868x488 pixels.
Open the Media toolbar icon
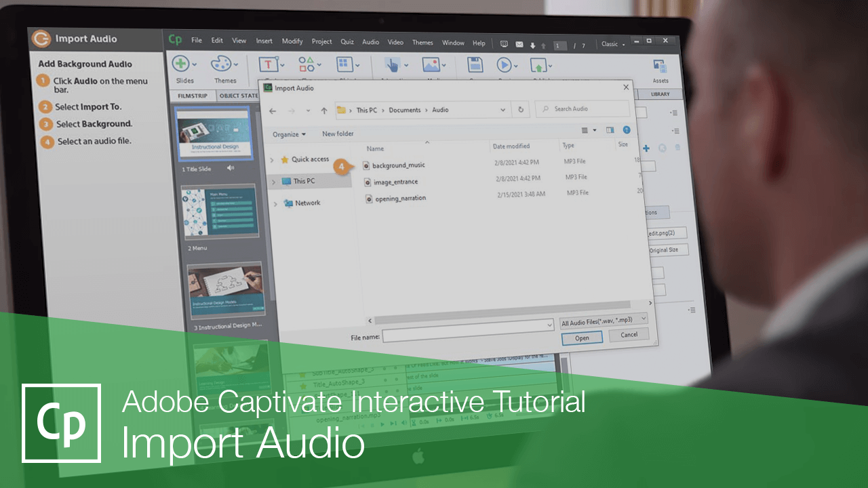tap(431, 64)
